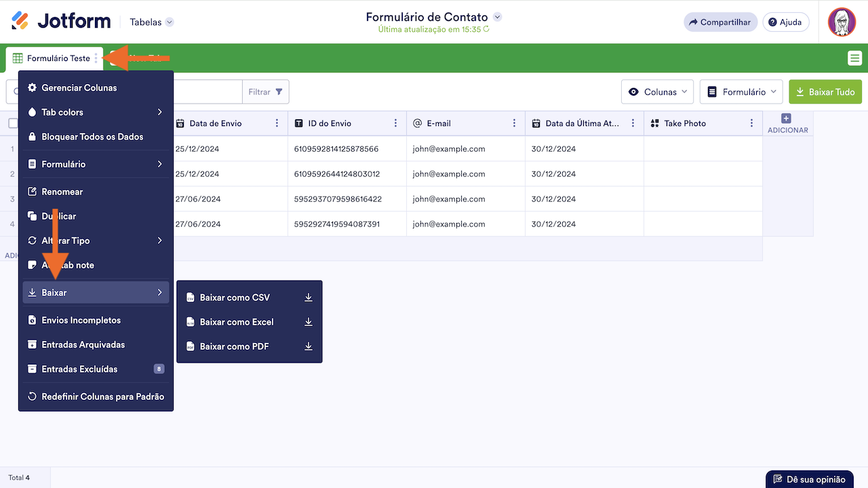Open Data de Envio column options dots
The width and height of the screenshot is (868, 488).
pos(277,123)
